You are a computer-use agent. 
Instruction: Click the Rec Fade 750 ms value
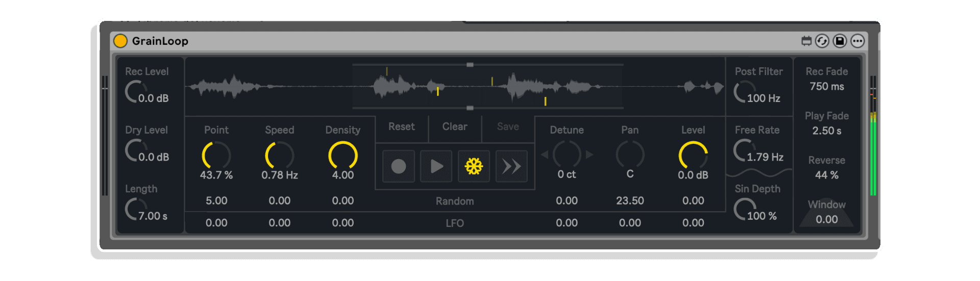tap(827, 86)
